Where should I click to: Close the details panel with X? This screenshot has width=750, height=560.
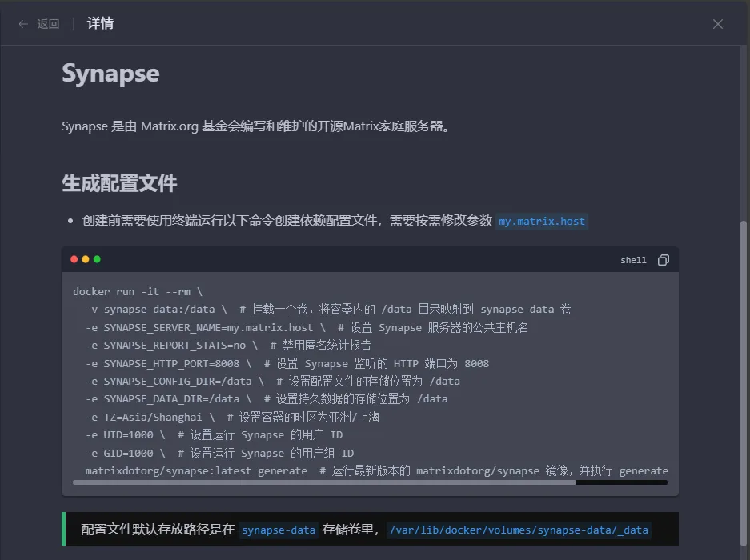(x=717, y=24)
